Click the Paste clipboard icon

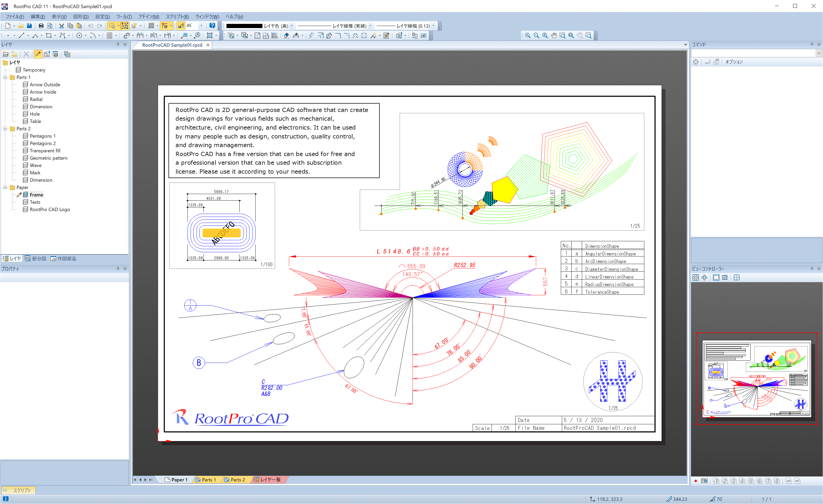tap(79, 26)
